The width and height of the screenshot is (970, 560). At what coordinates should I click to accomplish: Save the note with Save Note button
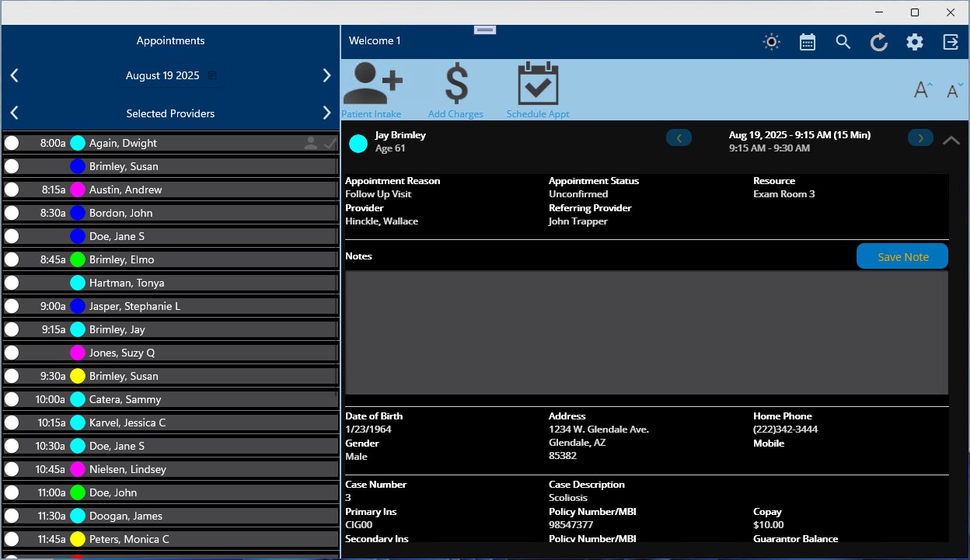click(x=902, y=256)
